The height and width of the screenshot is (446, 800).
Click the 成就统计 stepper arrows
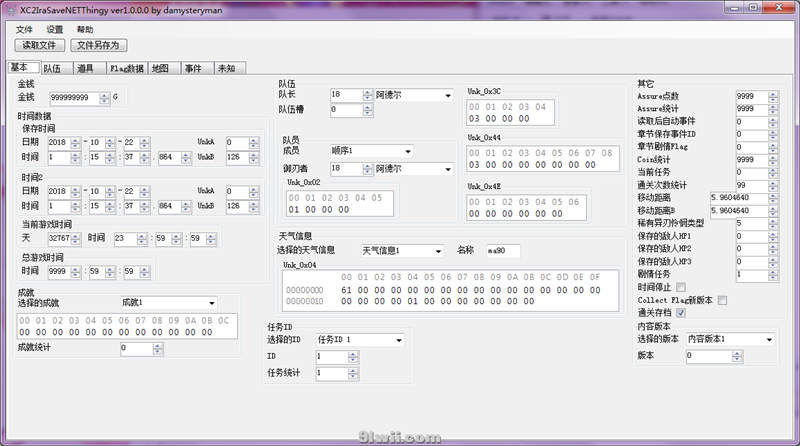point(177,348)
